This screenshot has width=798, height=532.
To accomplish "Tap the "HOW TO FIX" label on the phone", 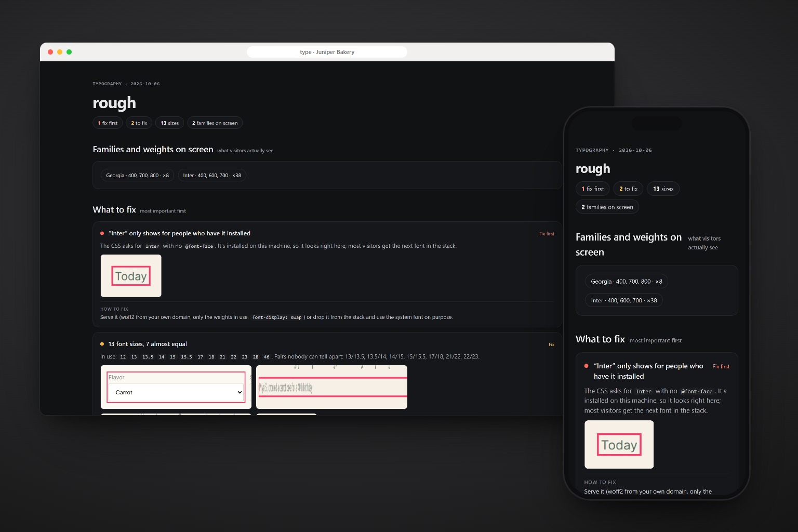I will (x=600, y=482).
